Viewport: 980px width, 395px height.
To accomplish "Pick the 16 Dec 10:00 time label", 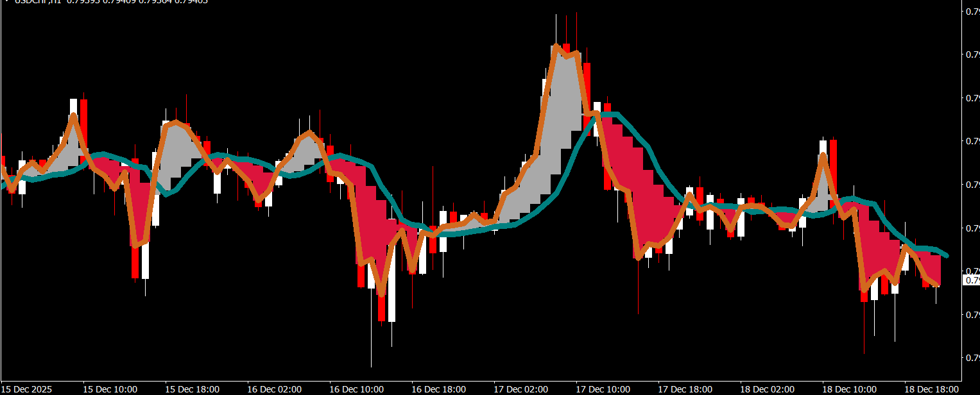I will [357, 389].
